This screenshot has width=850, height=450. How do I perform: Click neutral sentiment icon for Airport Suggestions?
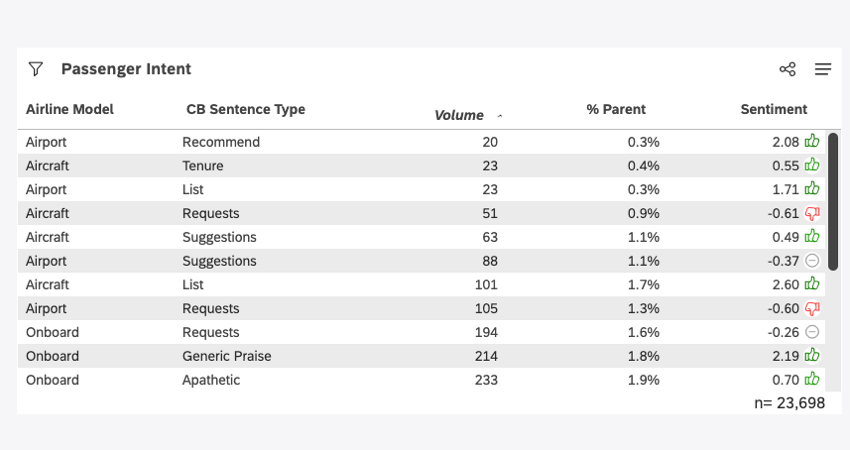pos(812,261)
